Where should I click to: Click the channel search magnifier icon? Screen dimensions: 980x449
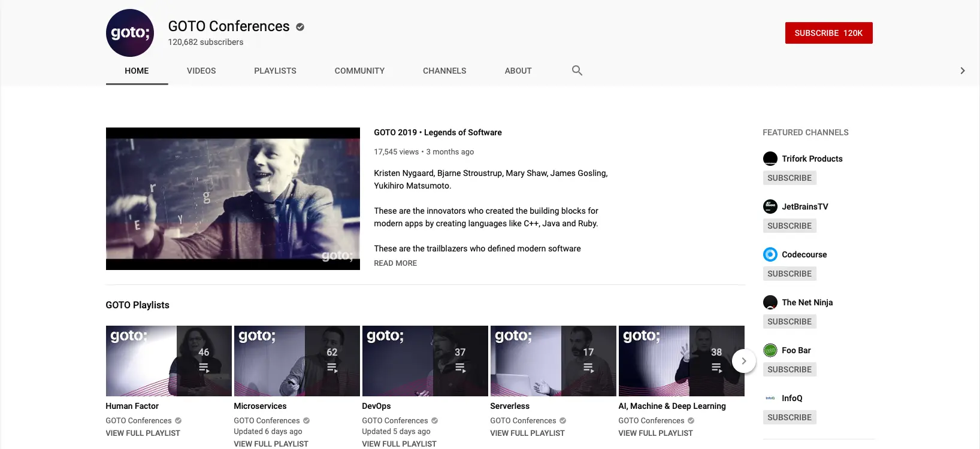(x=577, y=71)
